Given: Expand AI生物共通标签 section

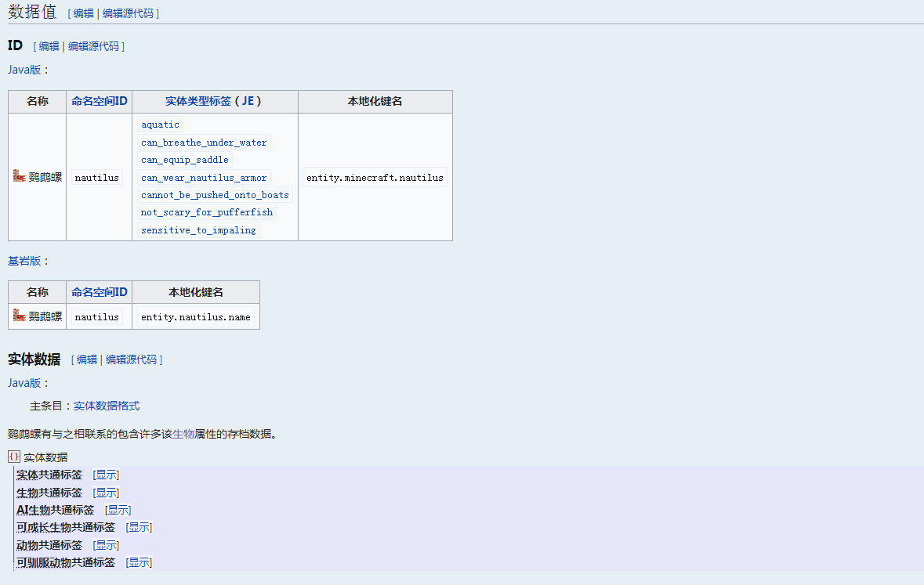Looking at the screenshot, I should pyautogui.click(x=118, y=509).
